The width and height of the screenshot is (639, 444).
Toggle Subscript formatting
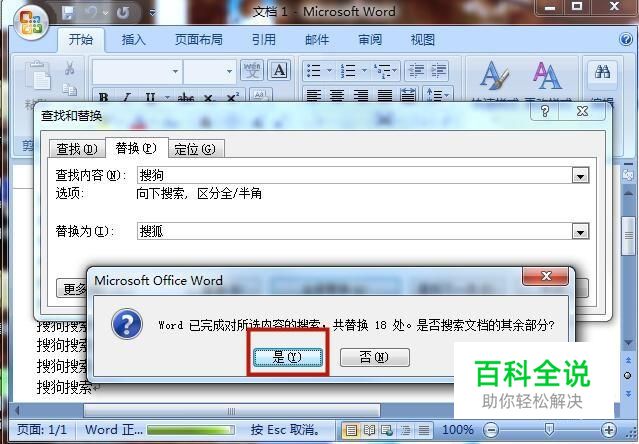pos(209,97)
